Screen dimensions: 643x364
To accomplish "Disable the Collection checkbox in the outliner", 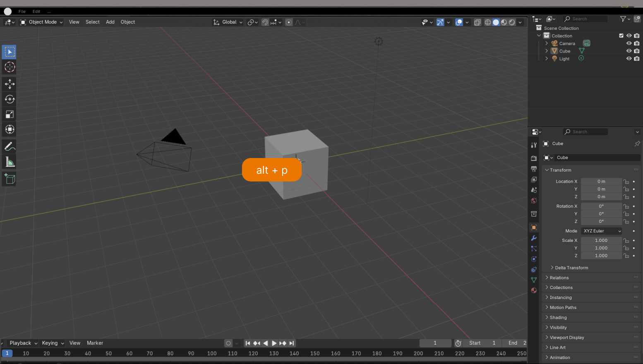I will tap(621, 36).
